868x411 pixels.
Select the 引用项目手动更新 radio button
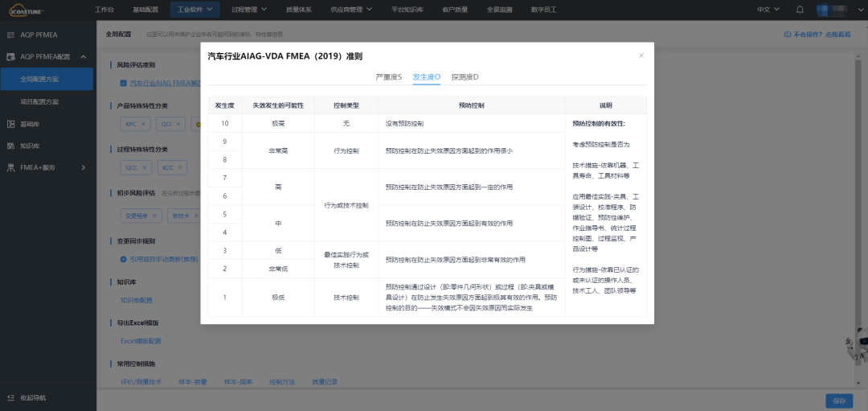click(124, 259)
